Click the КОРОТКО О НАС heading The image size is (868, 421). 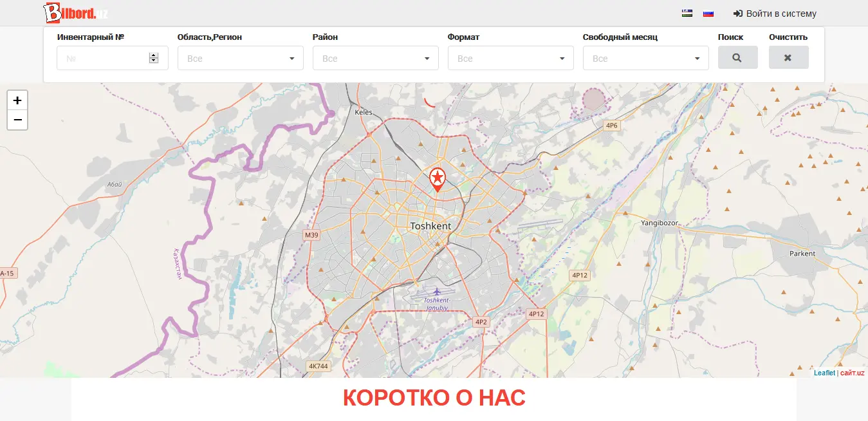pyautogui.click(x=434, y=398)
